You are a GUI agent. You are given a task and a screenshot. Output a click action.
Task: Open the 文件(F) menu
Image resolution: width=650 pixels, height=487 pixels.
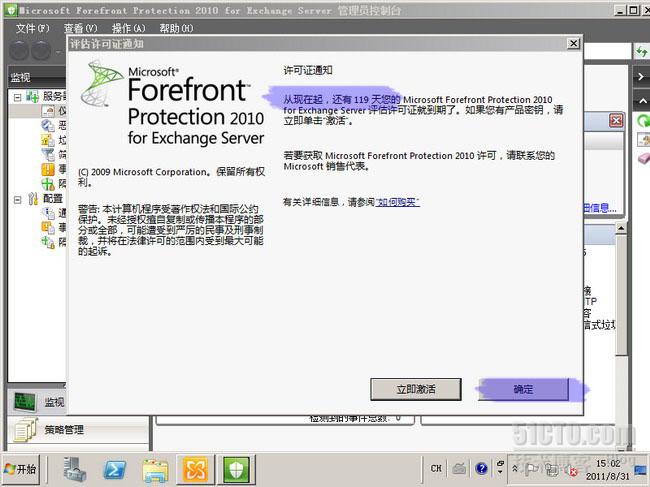tap(32, 28)
